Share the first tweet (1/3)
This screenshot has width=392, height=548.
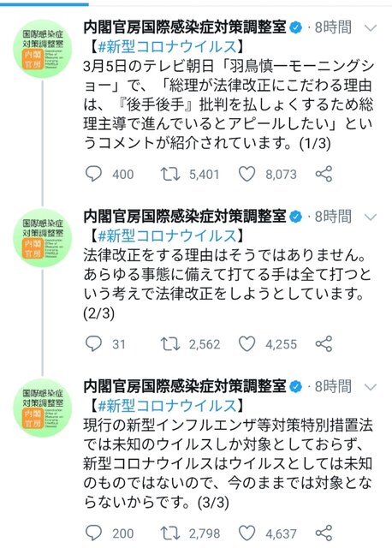pos(324,174)
